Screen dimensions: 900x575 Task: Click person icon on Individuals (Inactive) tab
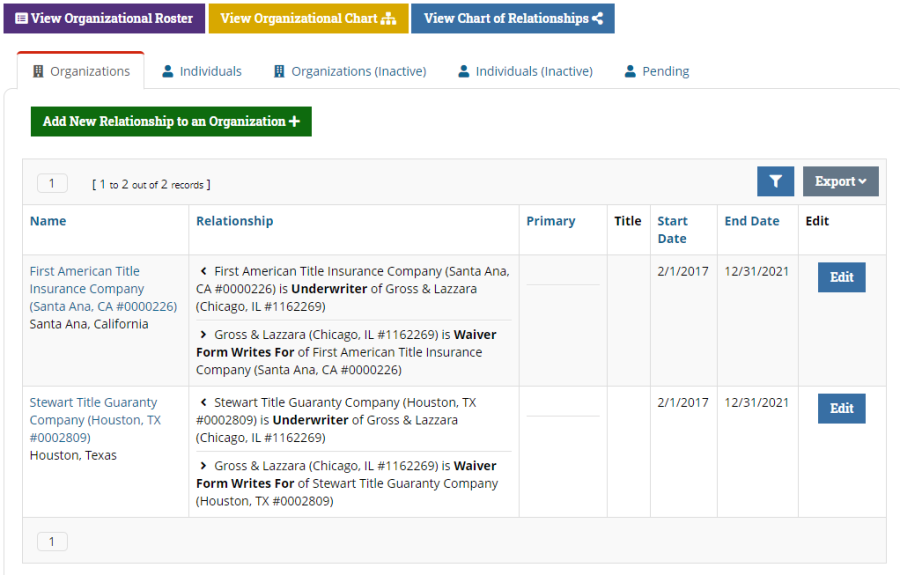click(464, 71)
